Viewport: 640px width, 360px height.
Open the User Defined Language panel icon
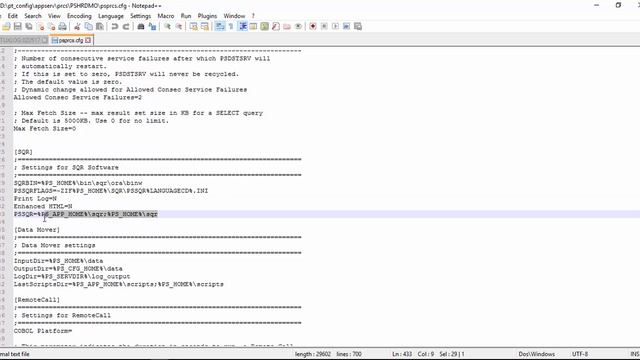pyautogui.click(x=253, y=27)
